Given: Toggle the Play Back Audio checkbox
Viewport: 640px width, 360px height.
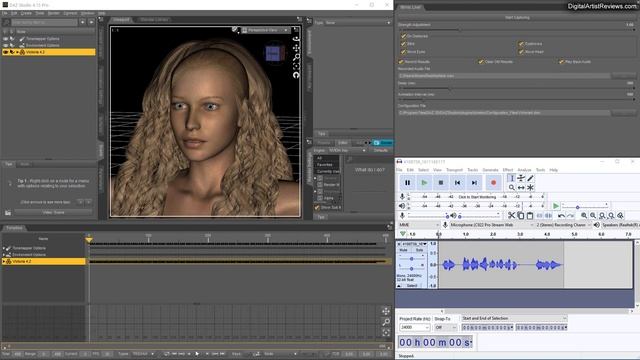Looking at the screenshot, I should 561,62.
